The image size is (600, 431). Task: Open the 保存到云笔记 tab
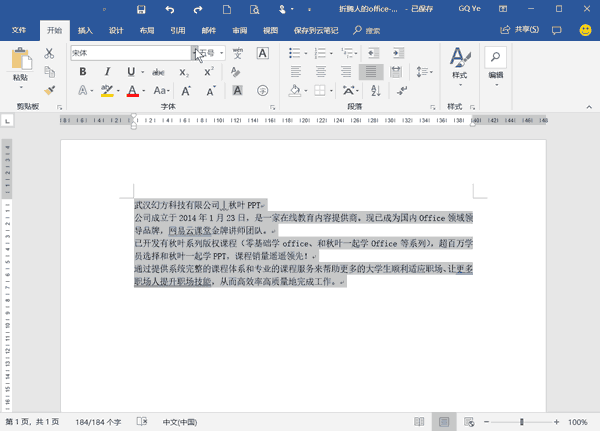316,30
